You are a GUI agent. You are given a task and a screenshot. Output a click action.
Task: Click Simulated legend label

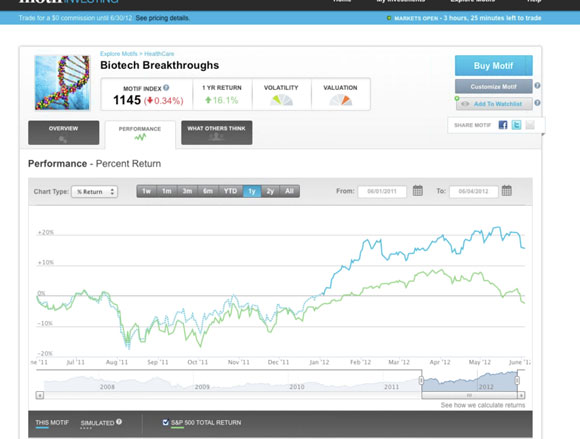coord(97,423)
